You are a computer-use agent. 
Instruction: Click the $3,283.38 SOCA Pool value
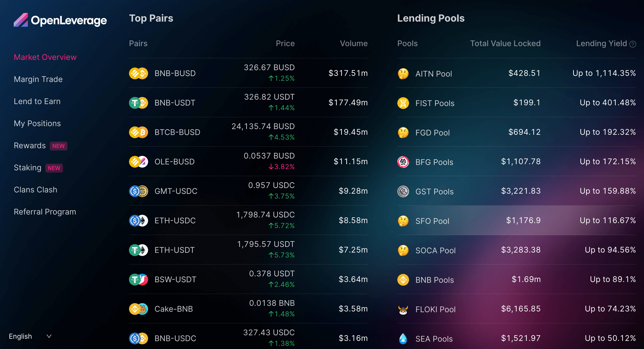click(x=521, y=250)
